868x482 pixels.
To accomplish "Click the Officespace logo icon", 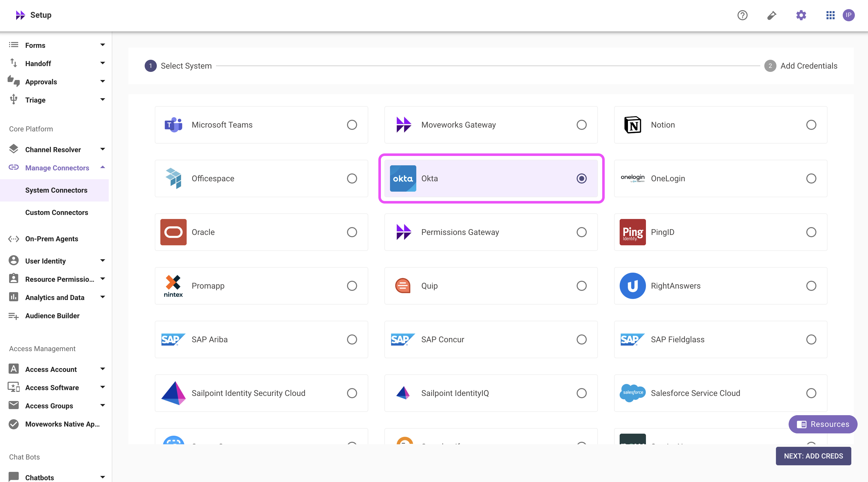I will (x=173, y=178).
